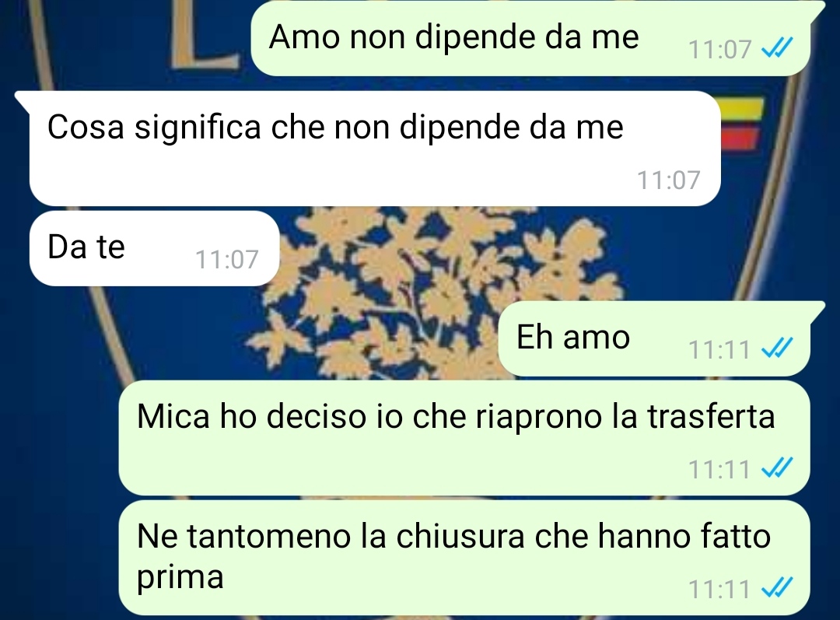Select the message "Mica ho deciso io che riaprono la trasferta"
The width and height of the screenshot is (840, 620).
coord(464,438)
